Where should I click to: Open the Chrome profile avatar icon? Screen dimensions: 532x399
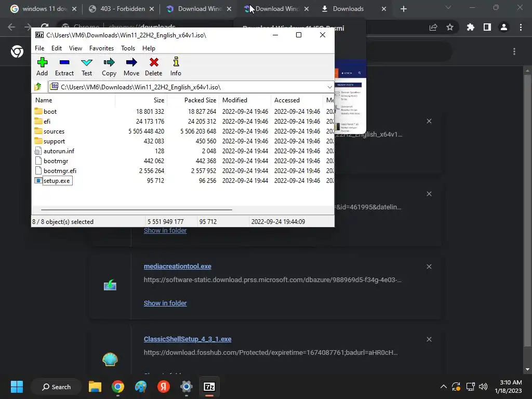pyautogui.click(x=504, y=27)
